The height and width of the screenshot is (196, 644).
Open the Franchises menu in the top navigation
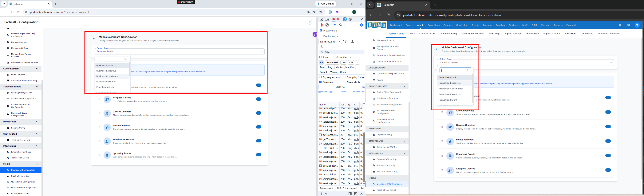(433, 25)
